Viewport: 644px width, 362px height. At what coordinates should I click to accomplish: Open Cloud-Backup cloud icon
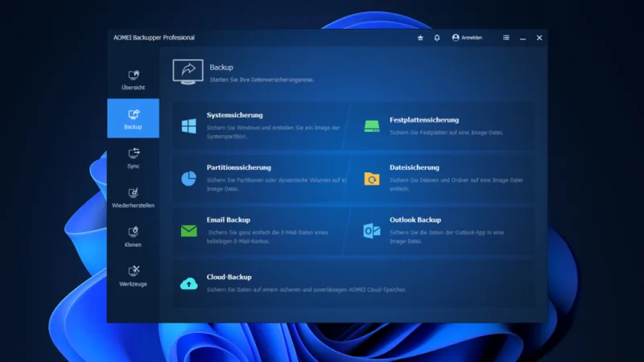point(189,284)
